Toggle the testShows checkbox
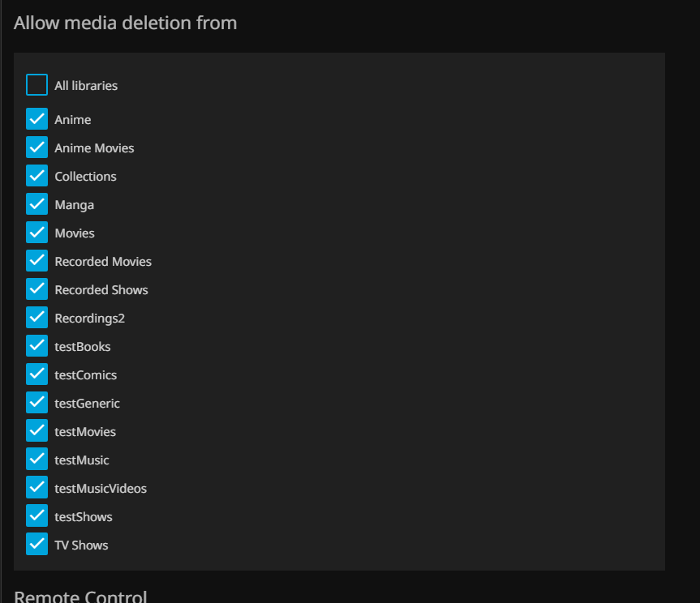700x603 pixels. point(37,516)
